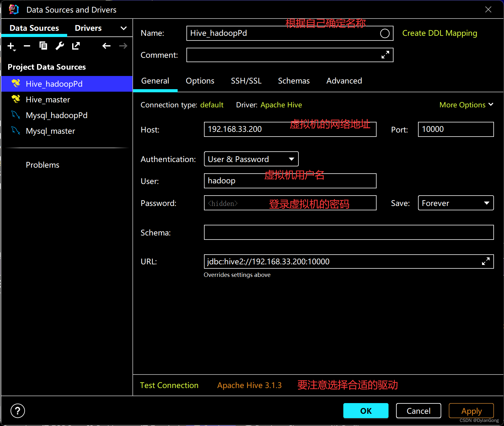
Task: Focus the User input field
Action: [x=290, y=181]
